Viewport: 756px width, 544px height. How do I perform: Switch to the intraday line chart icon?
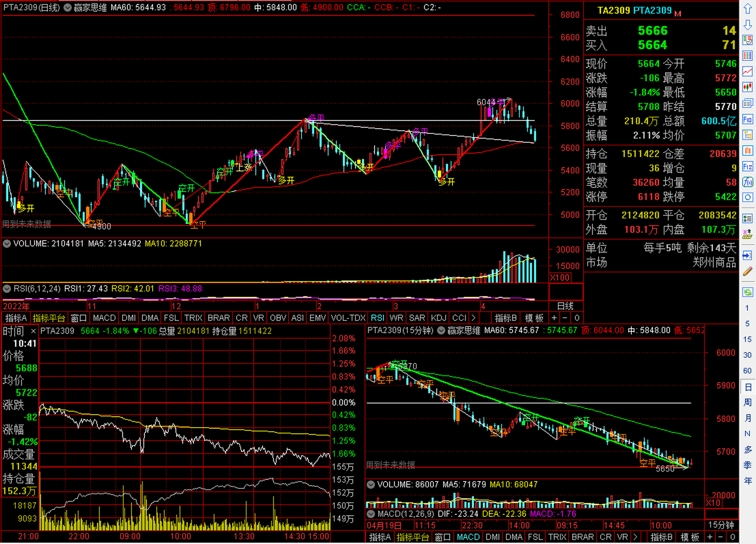747,71
